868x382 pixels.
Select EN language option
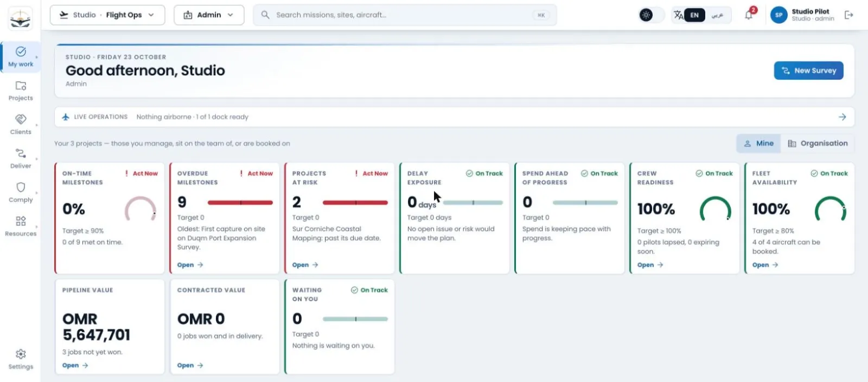(x=694, y=15)
